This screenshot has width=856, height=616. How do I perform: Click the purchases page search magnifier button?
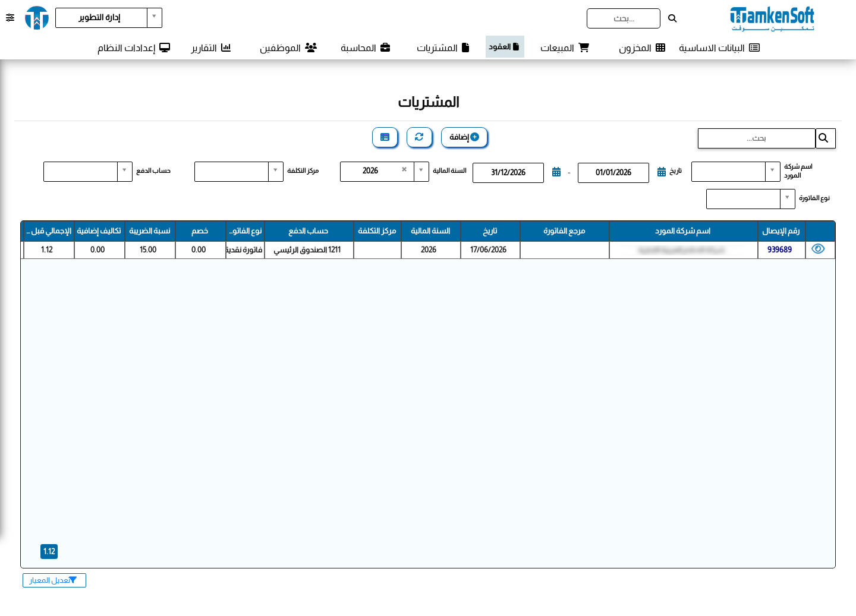pos(825,138)
